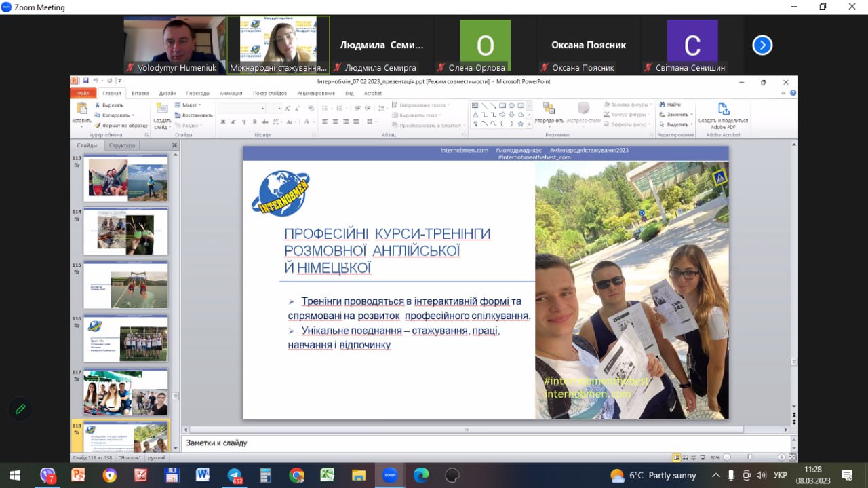This screenshot has width=868, height=488.
Task: Select slide 116 thumbnail in slides panel
Action: [x=125, y=338]
